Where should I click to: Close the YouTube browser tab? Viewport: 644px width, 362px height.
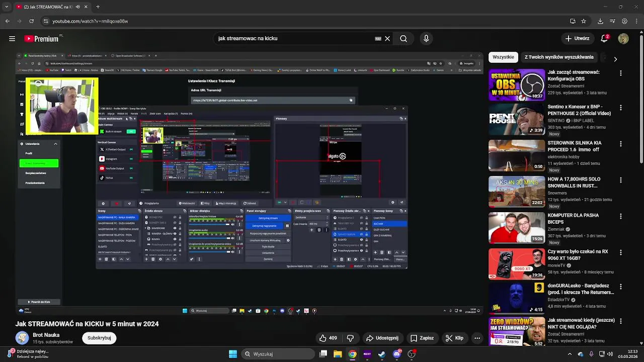click(x=86, y=7)
